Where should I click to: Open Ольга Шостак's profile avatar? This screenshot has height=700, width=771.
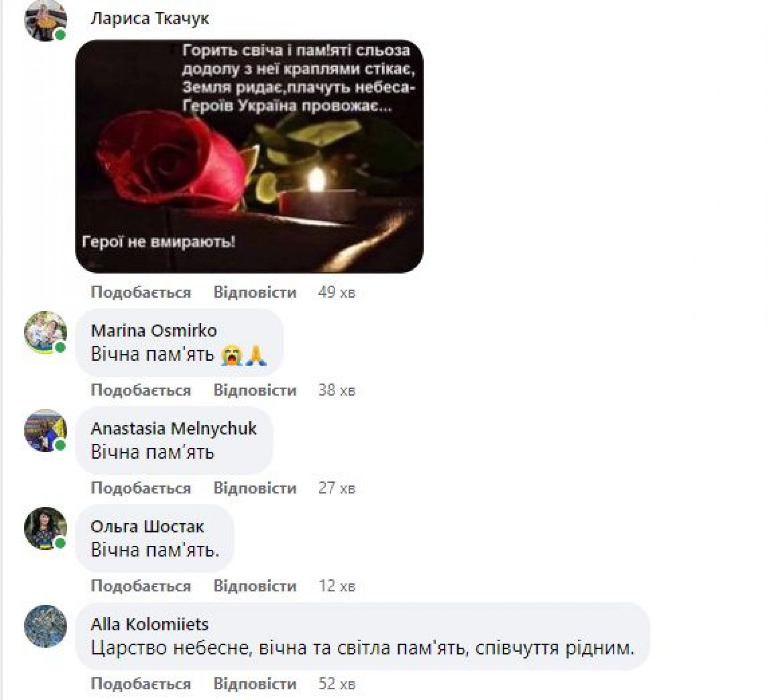pos(45,529)
